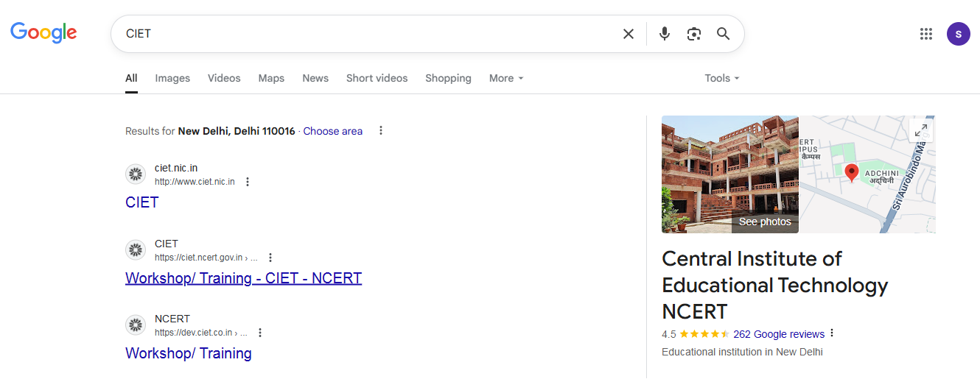Click the New Delhi, Delhi 110016 location text
This screenshot has height=379, width=980.
click(237, 131)
